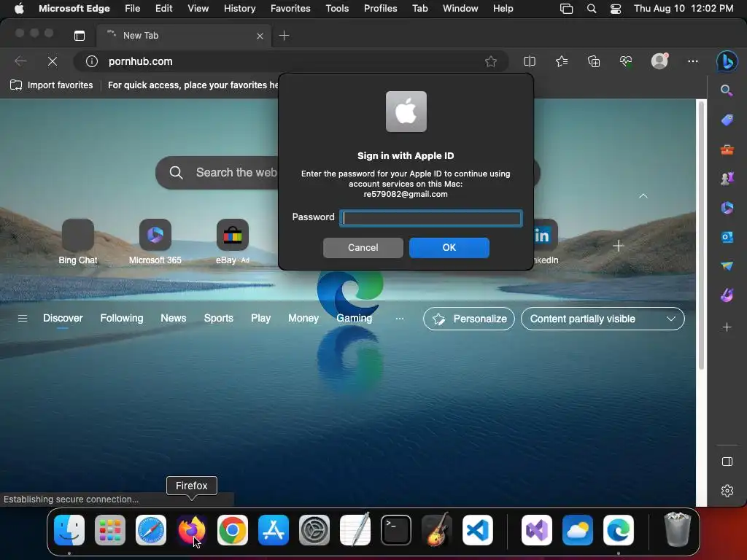Click the site information icon
This screenshot has height=560, width=747.
click(x=91, y=61)
